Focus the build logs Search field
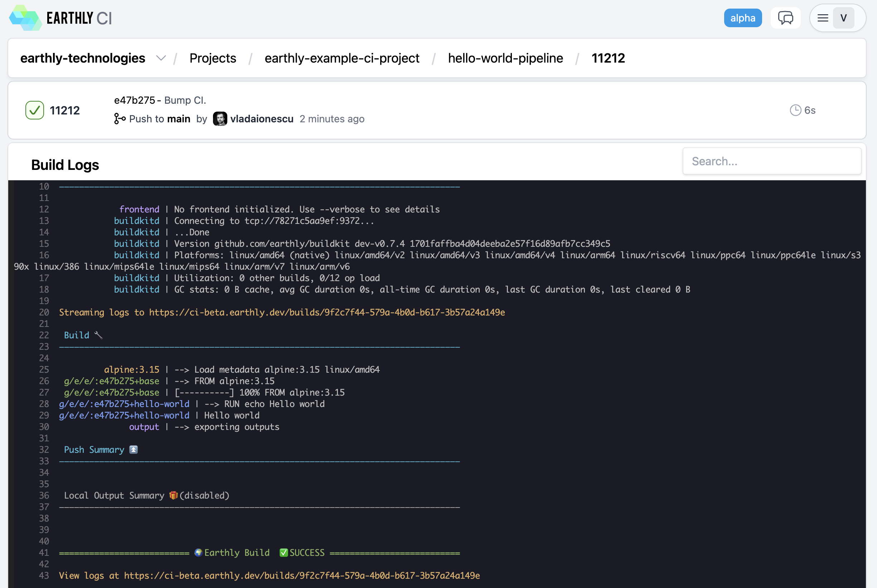This screenshot has width=877, height=588. tap(771, 161)
